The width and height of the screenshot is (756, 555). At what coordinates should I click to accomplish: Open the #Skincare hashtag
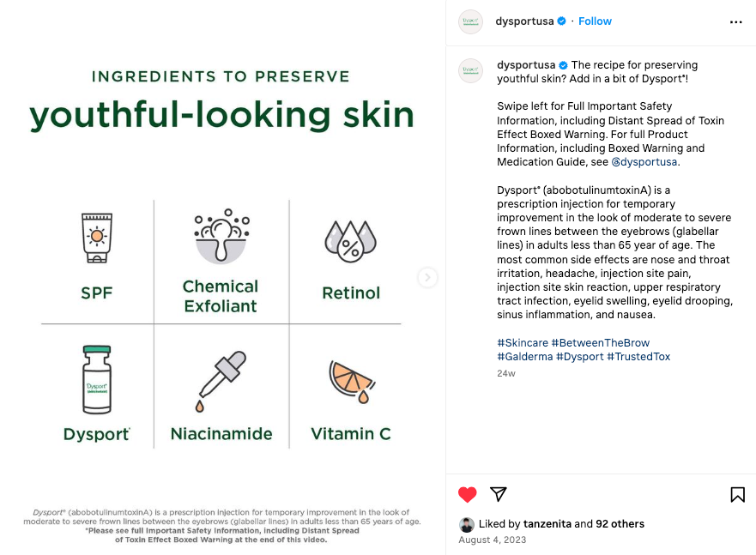522,343
